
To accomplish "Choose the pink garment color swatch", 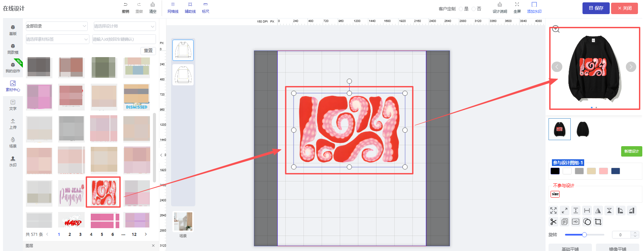I will 603,171.
